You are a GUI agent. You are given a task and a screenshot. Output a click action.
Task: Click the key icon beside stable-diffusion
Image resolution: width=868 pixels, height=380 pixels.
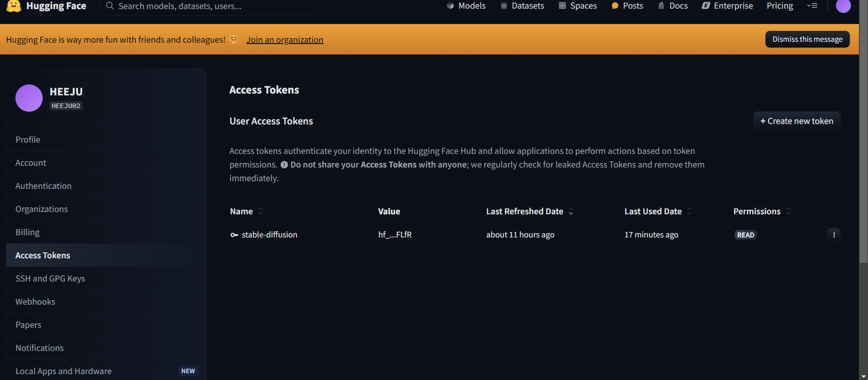click(x=234, y=235)
